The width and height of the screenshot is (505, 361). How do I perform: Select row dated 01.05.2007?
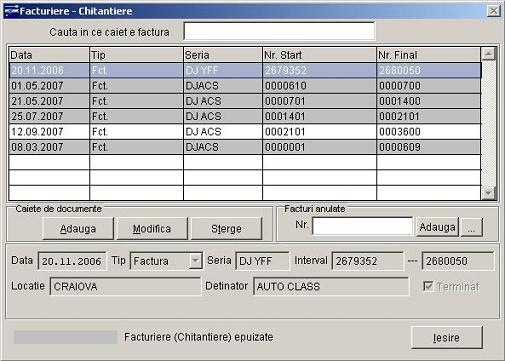click(x=245, y=86)
